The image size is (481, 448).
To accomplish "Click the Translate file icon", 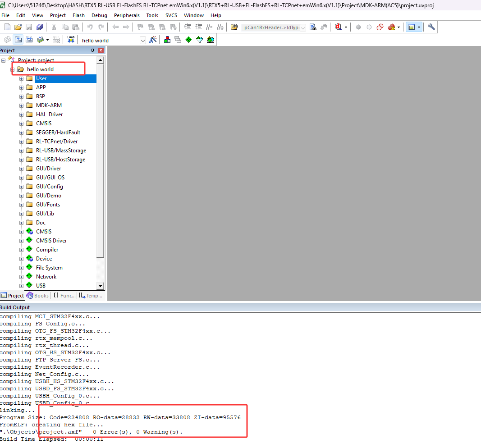I will [7, 40].
